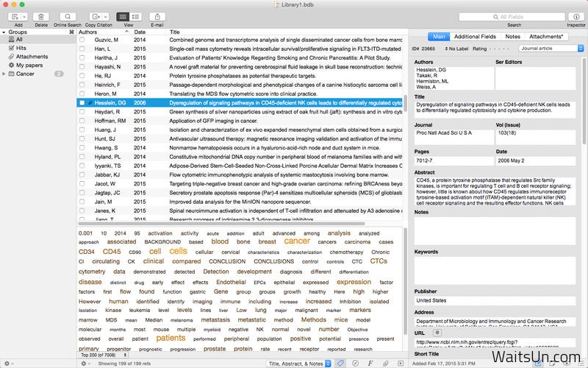The image size is (588, 368).
Task: Click the word 'cancer' in tag cloud
Action: tap(297, 241)
